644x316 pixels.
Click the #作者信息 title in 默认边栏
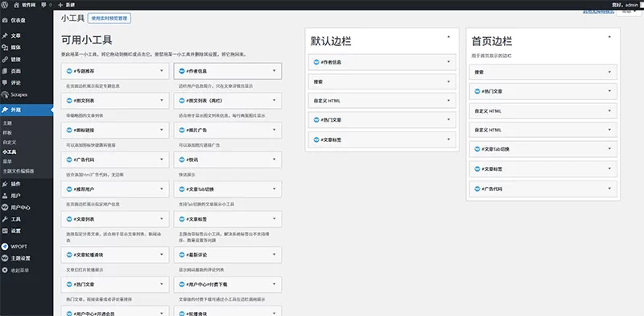click(x=331, y=63)
